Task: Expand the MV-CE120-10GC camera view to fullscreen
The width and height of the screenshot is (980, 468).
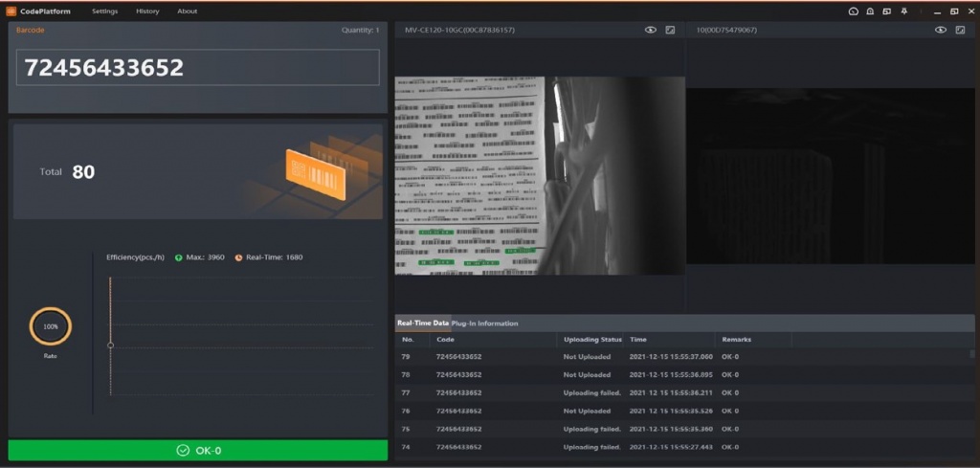Action: (x=670, y=30)
